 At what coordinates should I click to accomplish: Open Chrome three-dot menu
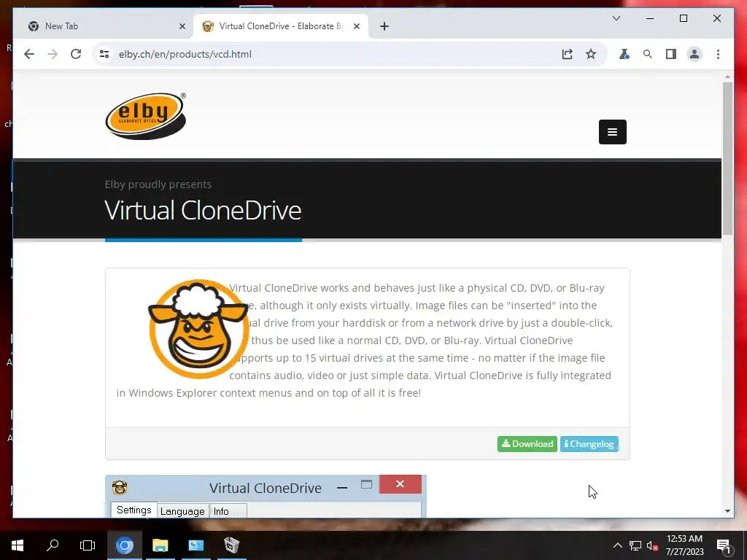click(x=718, y=54)
